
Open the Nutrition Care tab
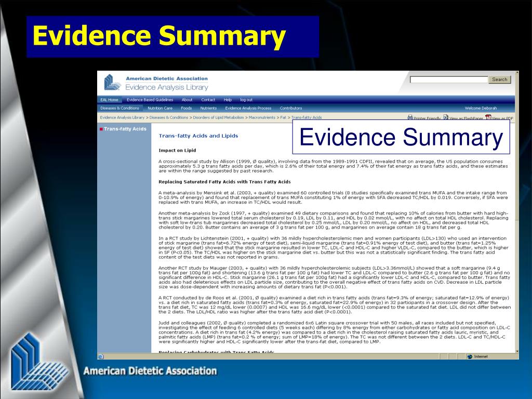click(160, 108)
